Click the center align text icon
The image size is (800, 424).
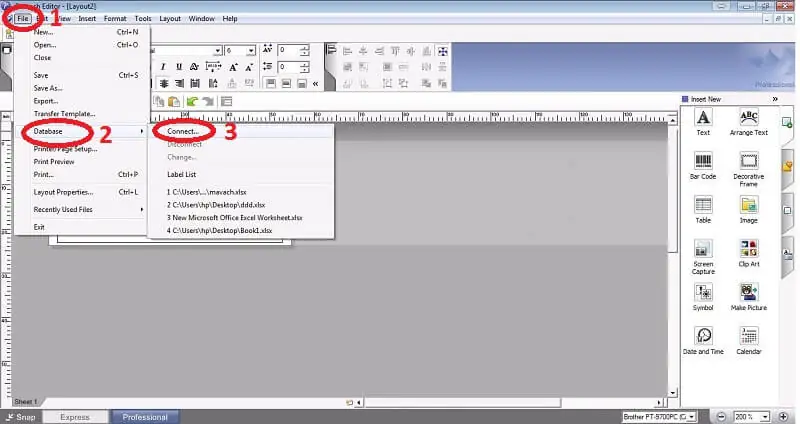pos(164,83)
